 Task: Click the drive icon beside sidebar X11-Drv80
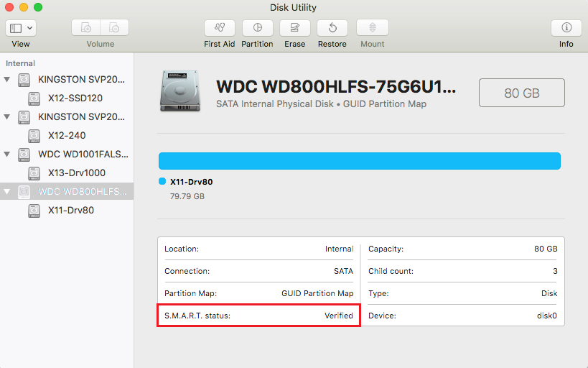[34, 211]
